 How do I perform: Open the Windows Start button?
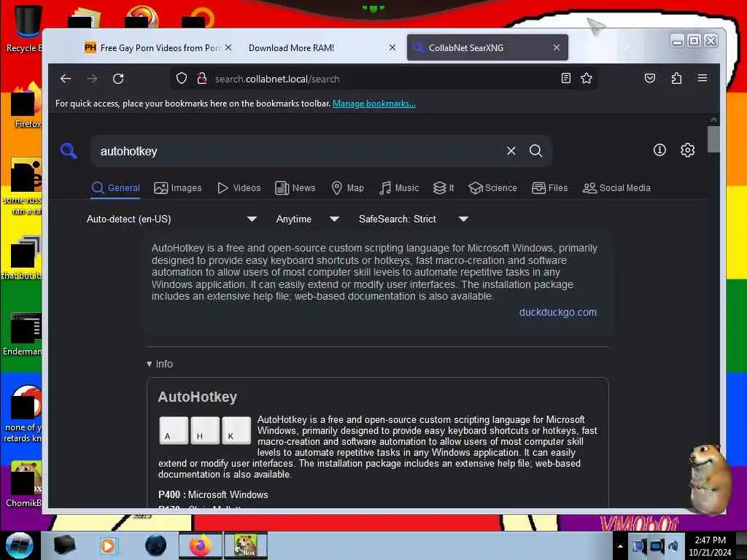coord(19,545)
